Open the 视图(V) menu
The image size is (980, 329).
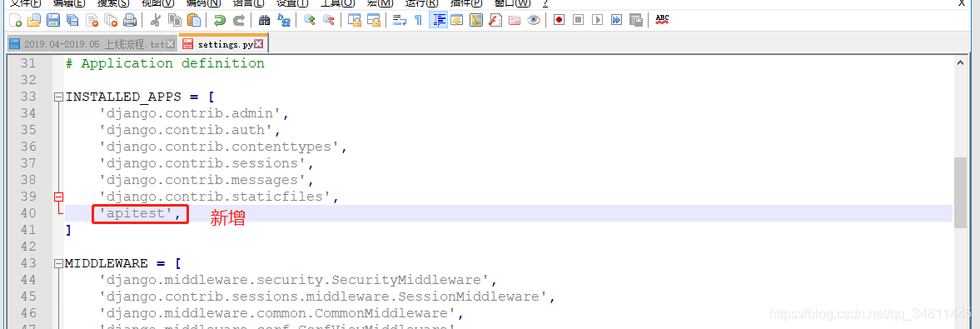[x=157, y=3]
